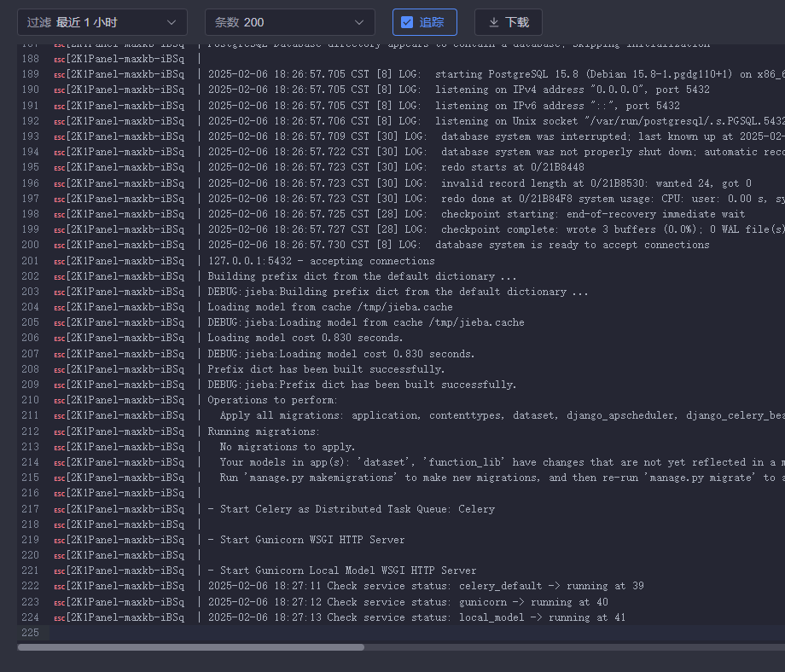This screenshot has width=785, height=672.
Task: Click the chevron arrow of the time filter
Action: click(x=172, y=22)
